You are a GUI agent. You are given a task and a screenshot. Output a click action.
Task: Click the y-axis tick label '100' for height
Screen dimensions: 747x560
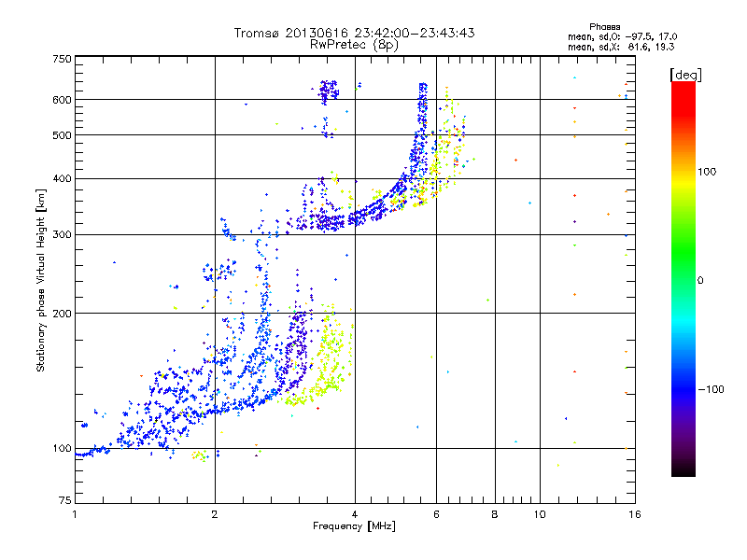[62, 448]
